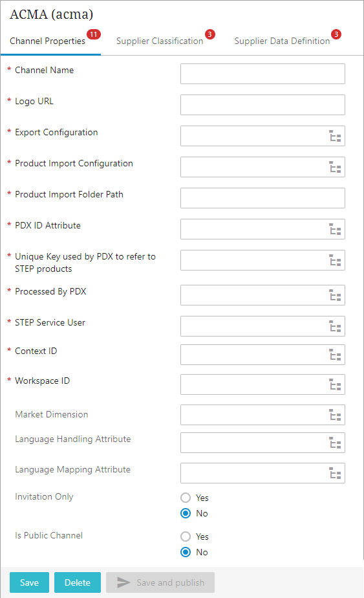Open Workspace ID node picker icon
Viewport: 364px width, 598px height.
pos(335,384)
